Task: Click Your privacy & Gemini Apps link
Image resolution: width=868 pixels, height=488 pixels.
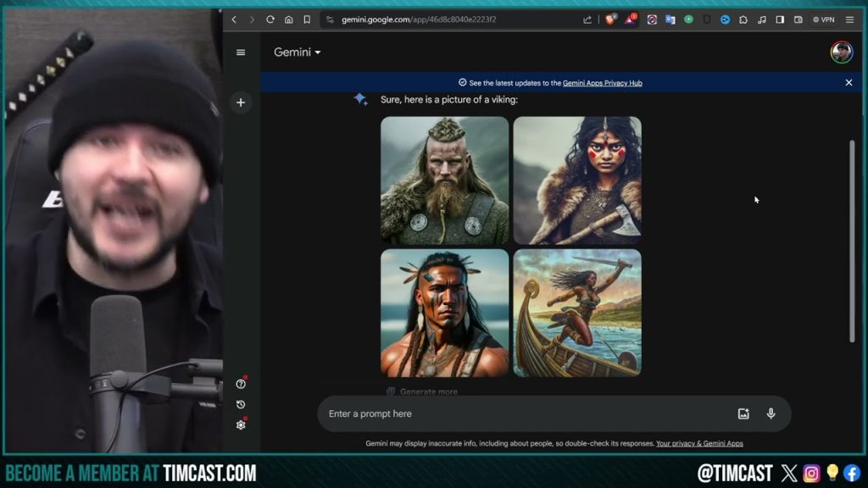Action: [699, 443]
